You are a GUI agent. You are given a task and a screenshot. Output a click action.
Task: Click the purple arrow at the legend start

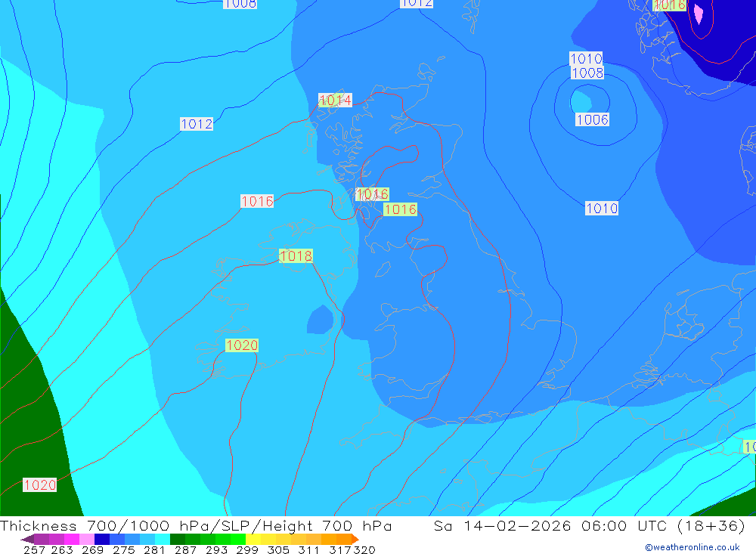[27, 539]
